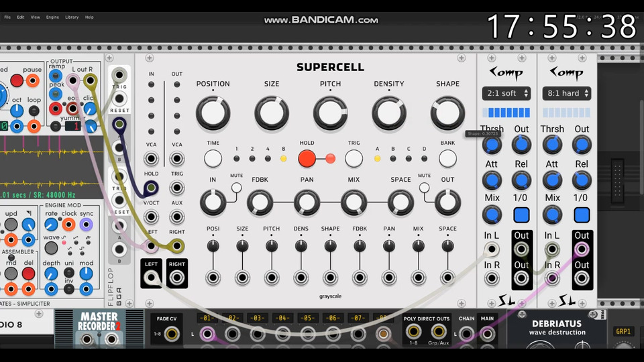Open the Edit menu
The width and height of the screenshot is (644, 362).
(x=21, y=17)
